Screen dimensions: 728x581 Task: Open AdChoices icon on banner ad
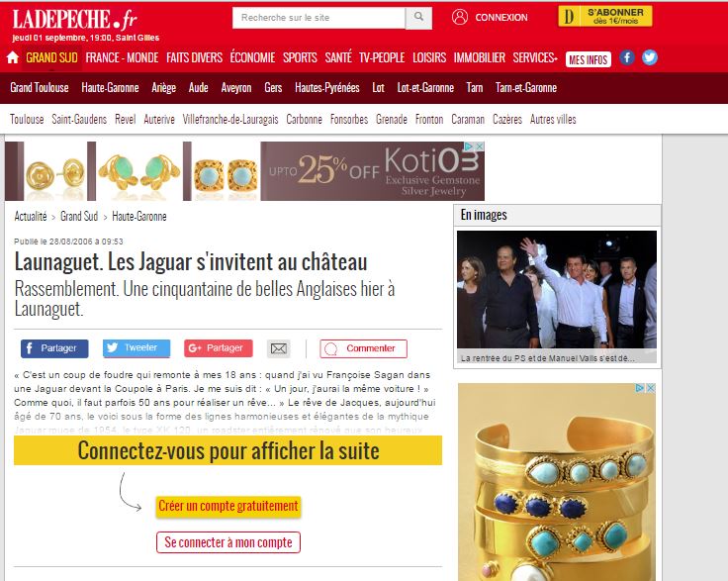pyautogui.click(x=470, y=146)
